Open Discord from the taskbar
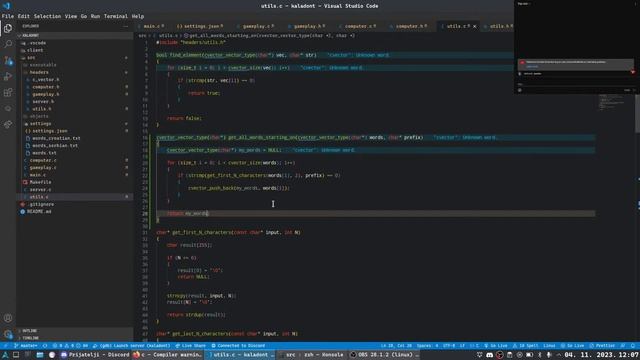 (95, 355)
